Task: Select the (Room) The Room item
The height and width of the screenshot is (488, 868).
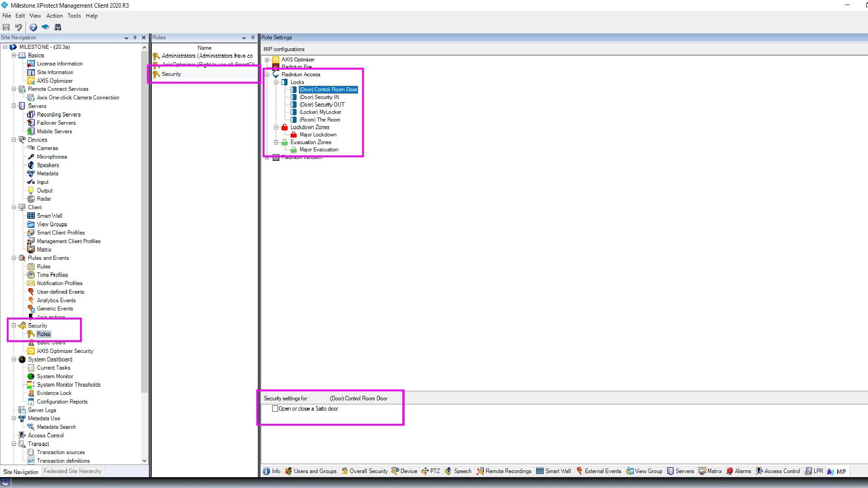Action: click(x=320, y=120)
